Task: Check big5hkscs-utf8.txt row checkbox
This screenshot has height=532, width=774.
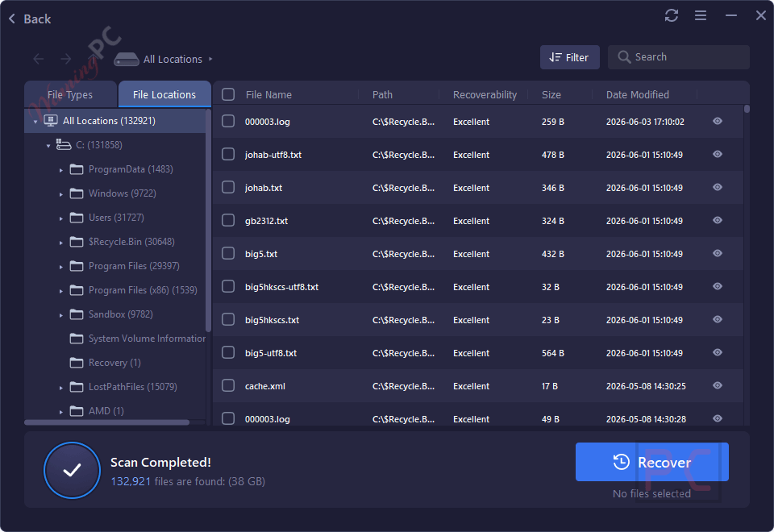Action: (x=228, y=286)
